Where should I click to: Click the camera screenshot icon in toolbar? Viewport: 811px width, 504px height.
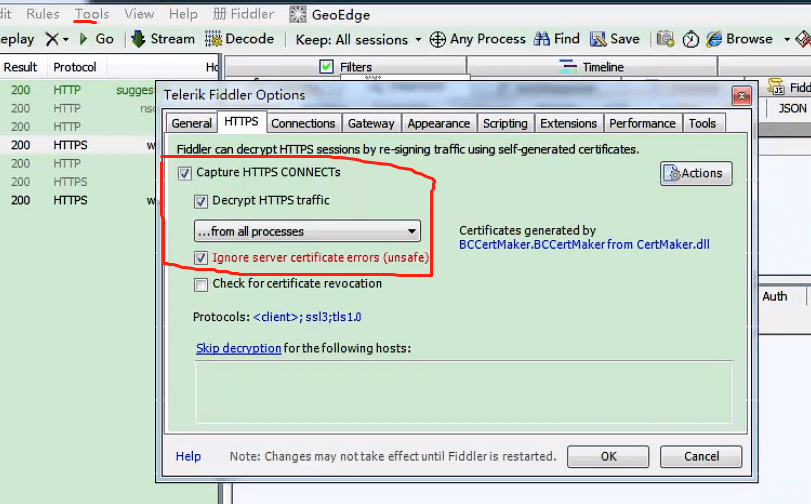coord(665,39)
